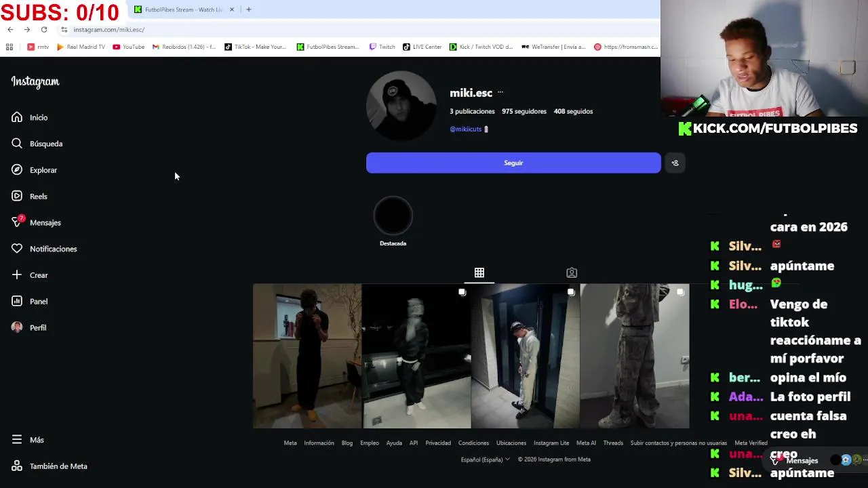
Task: Click Crear to make a post
Action: click(30, 275)
